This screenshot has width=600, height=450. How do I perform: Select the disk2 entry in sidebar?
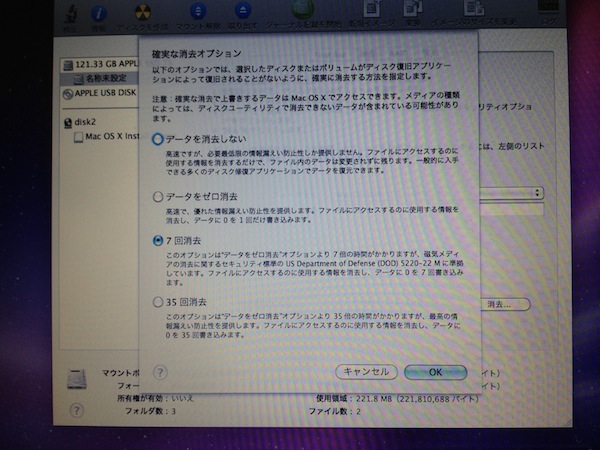click(x=80, y=122)
